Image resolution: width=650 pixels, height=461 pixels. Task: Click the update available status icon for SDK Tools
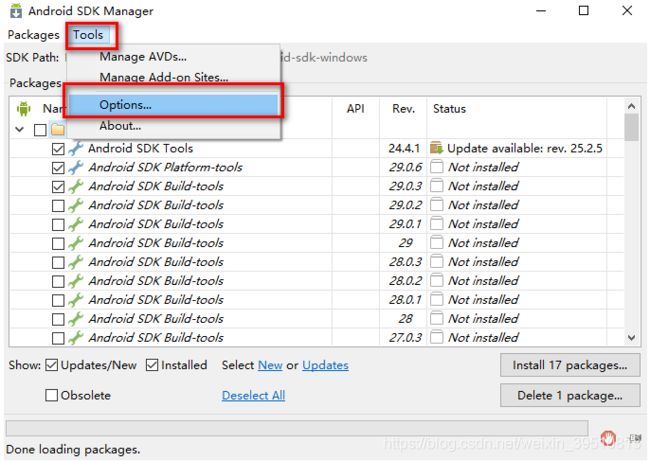(x=437, y=148)
